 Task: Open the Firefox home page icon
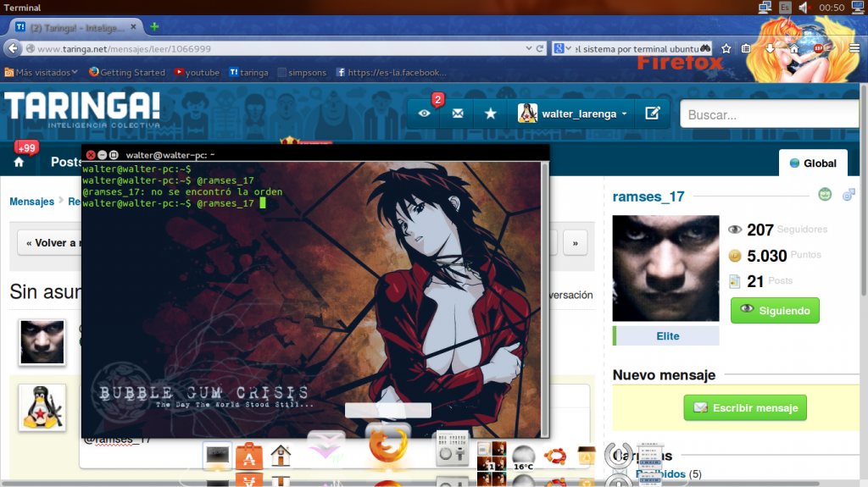pos(794,49)
